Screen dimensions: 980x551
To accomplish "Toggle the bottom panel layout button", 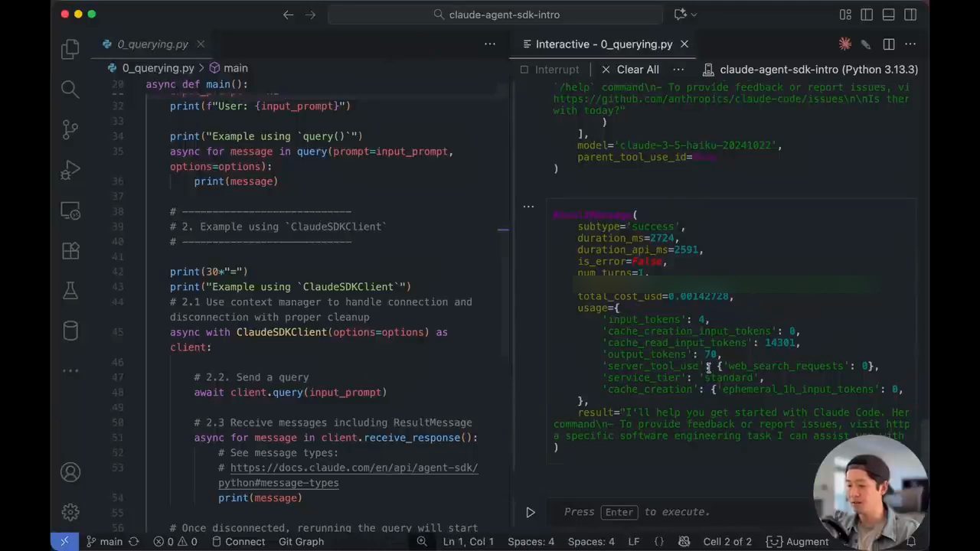I will [x=888, y=15].
